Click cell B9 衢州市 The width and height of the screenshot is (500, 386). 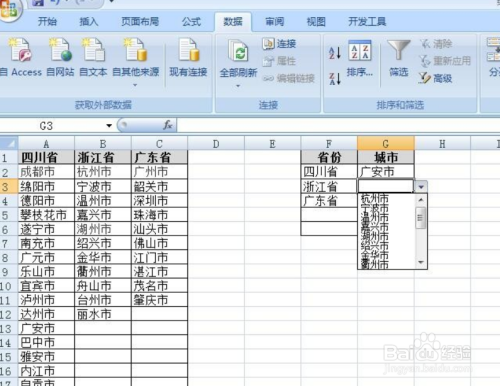(x=103, y=272)
